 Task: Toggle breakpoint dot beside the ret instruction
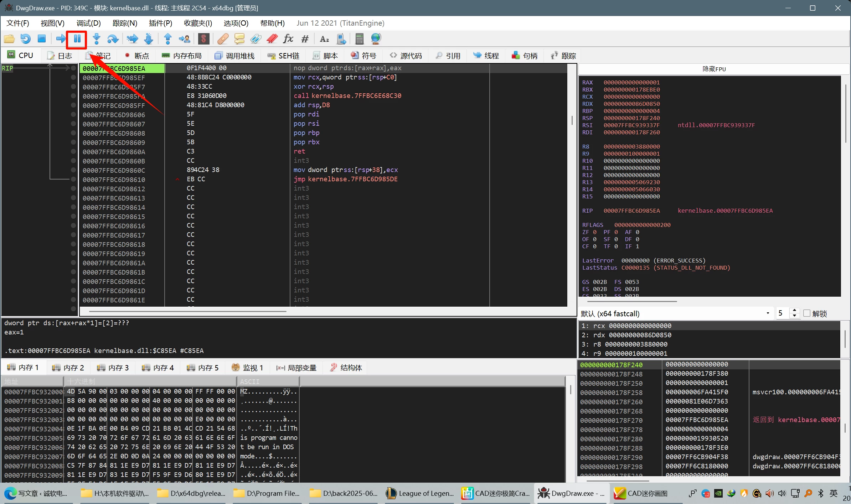coord(73,152)
